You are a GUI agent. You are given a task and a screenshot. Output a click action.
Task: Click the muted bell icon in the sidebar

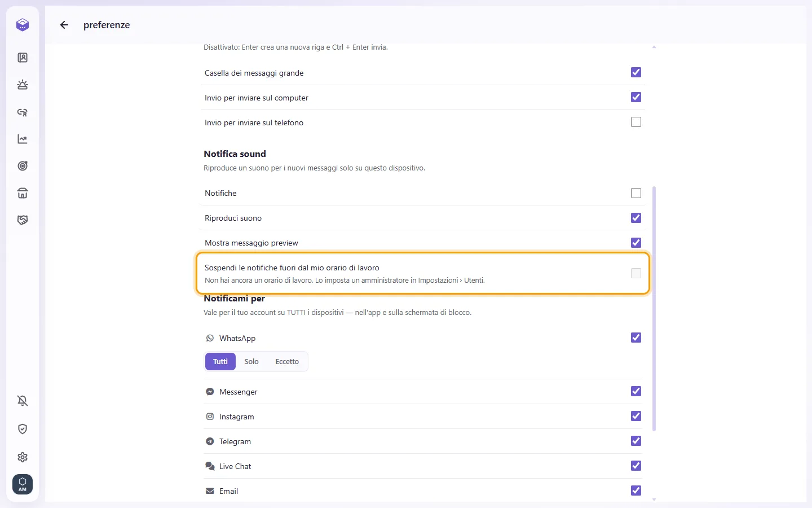click(x=23, y=401)
